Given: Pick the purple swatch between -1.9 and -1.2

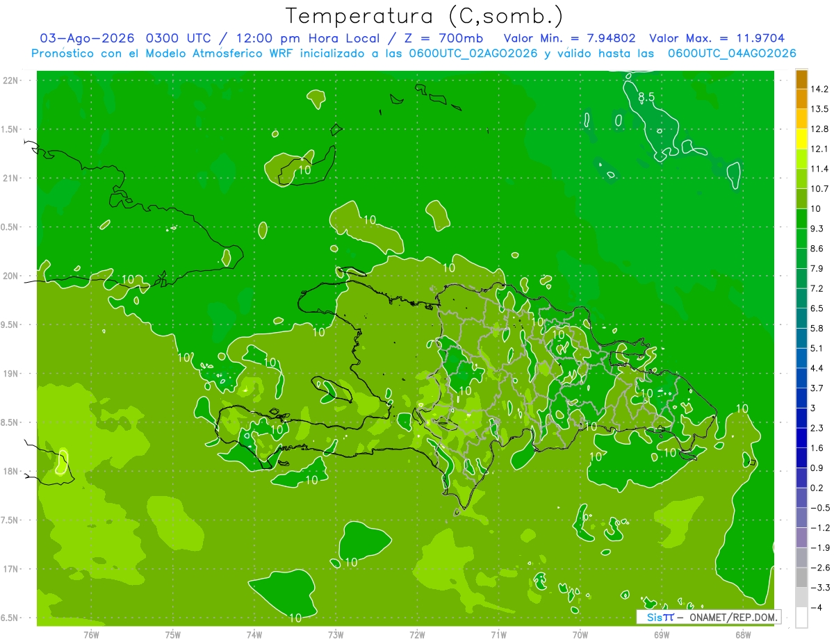Looking at the screenshot, I should point(801,538).
